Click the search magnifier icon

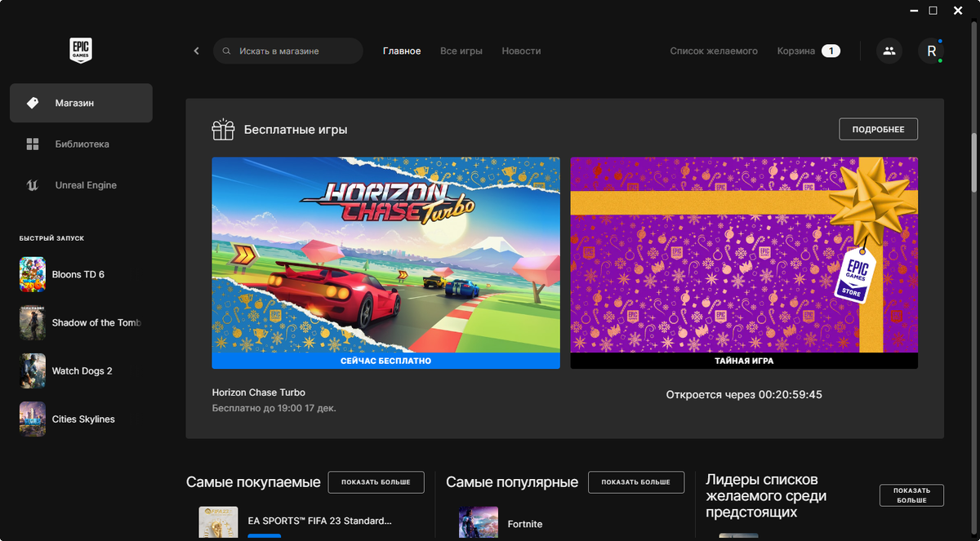227,51
